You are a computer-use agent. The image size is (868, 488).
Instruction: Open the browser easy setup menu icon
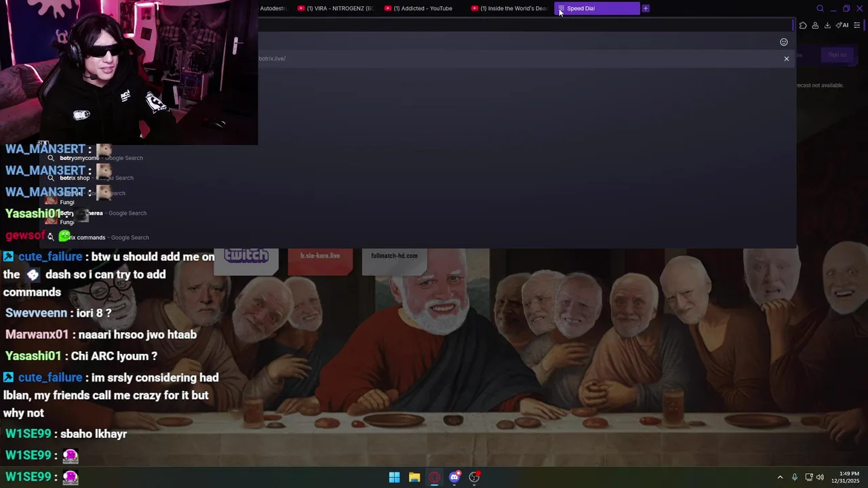(857, 25)
